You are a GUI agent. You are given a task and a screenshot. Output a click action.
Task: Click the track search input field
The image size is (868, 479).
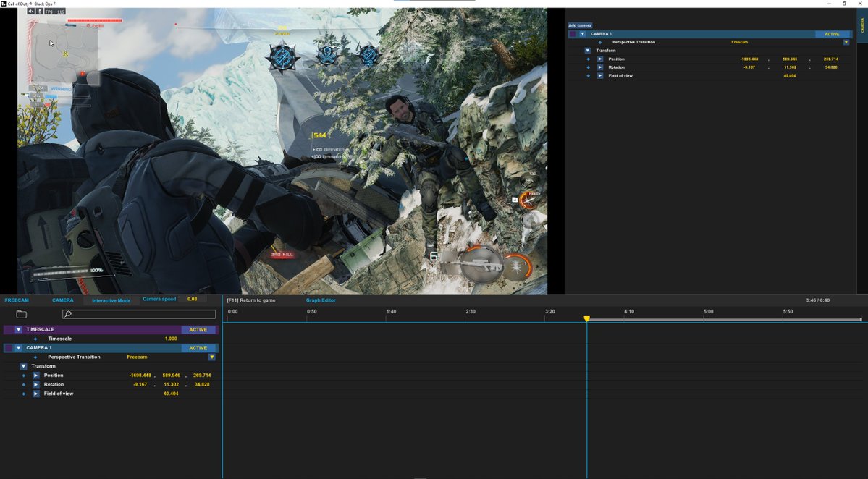[x=139, y=314]
